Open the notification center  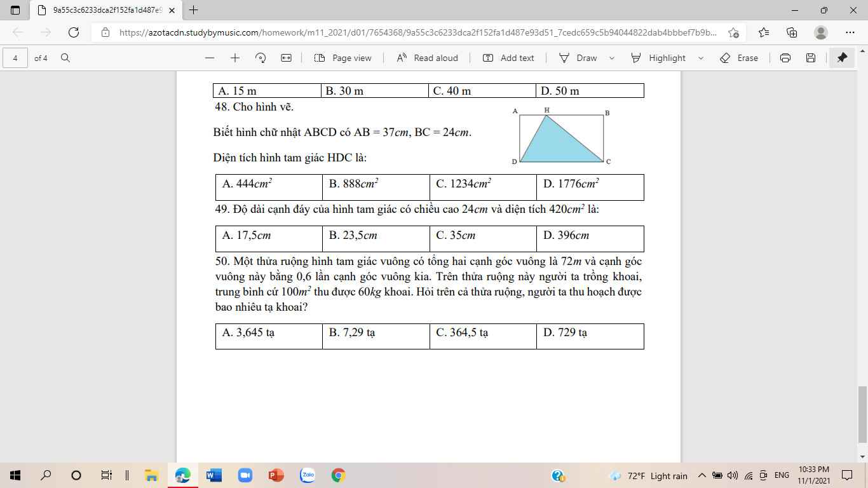pos(847,475)
